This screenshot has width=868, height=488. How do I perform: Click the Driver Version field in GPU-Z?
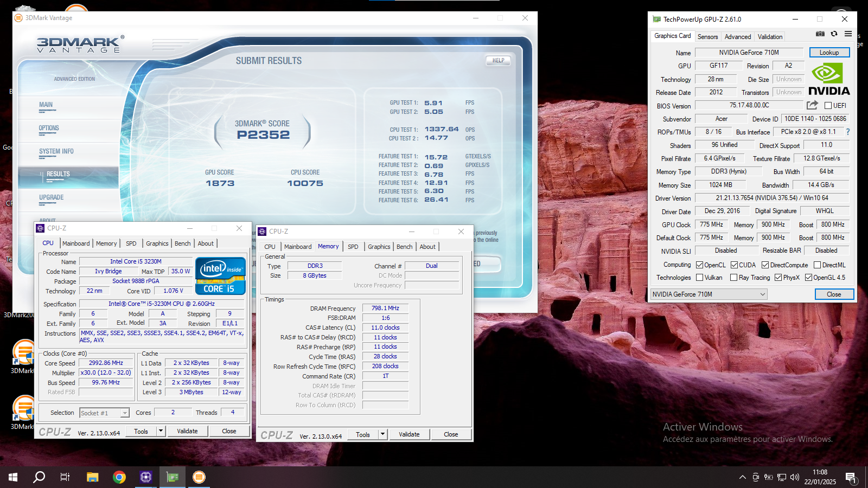[772, 198]
